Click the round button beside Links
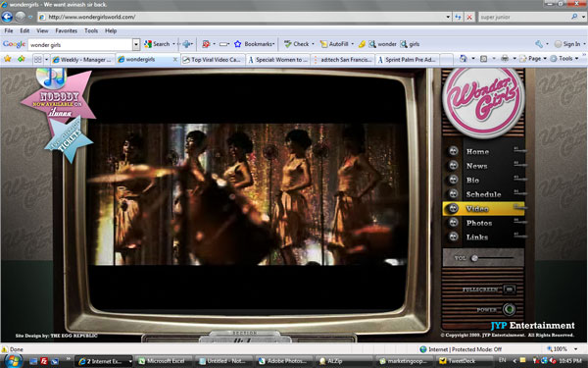 point(454,237)
